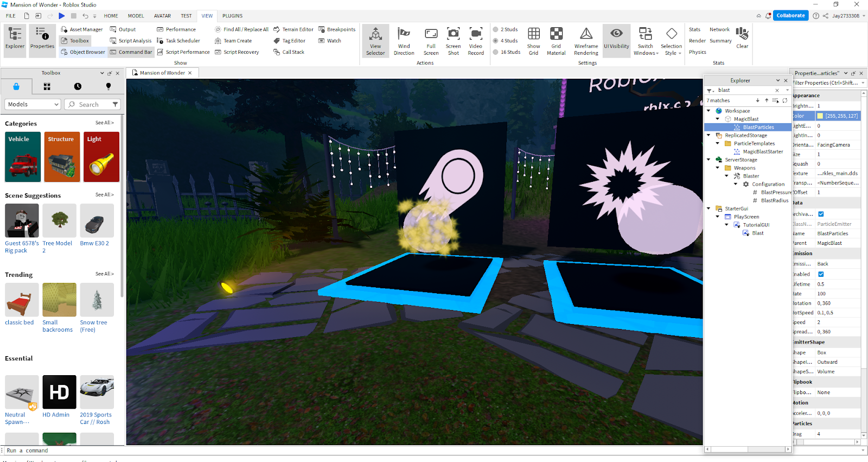Screen dimensions: 868x462
Task: Click See All for Categories
Action: [105, 123]
